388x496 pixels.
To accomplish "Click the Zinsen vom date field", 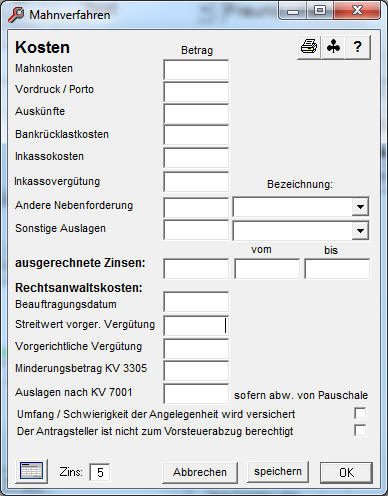I will pos(267,269).
